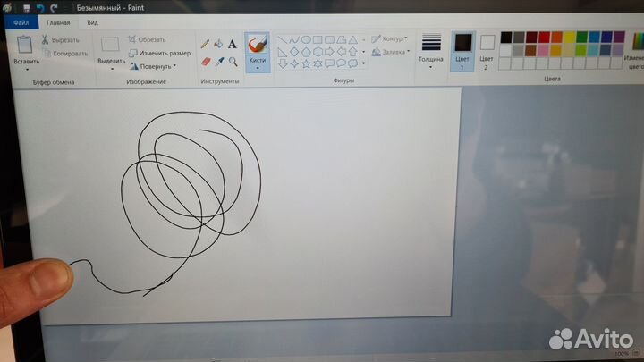Select the Eraser tool
This screenshot has height=362, width=644.
(205, 62)
